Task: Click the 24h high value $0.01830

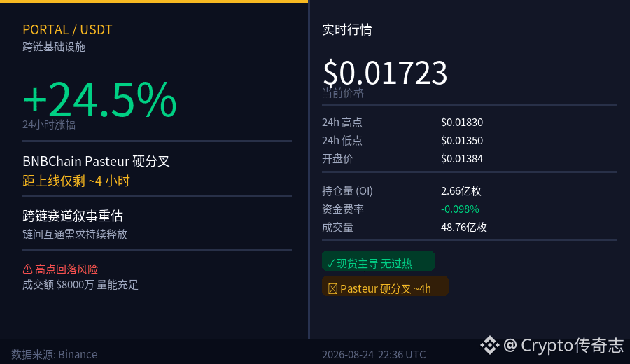Action: 462,122
